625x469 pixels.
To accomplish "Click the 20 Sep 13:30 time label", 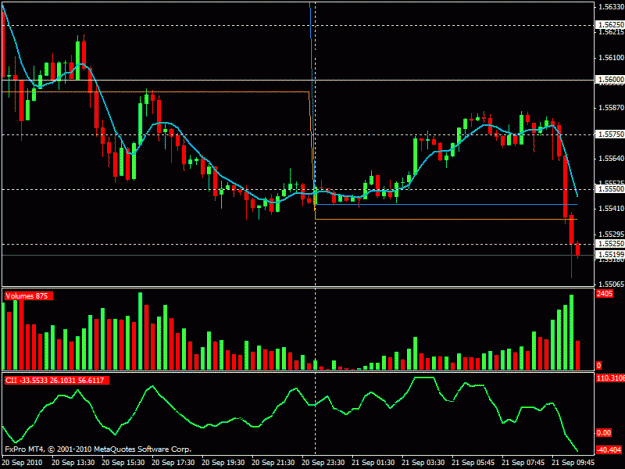I will pos(73,463).
